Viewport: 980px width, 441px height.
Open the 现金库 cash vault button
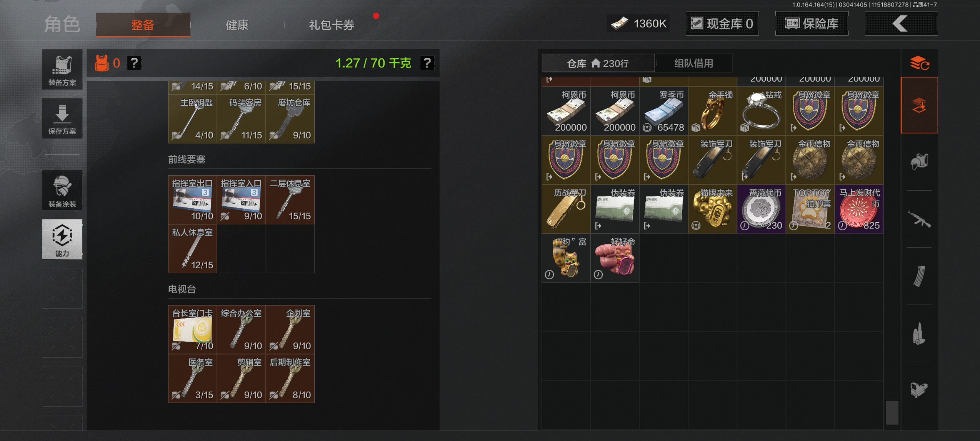[722, 23]
